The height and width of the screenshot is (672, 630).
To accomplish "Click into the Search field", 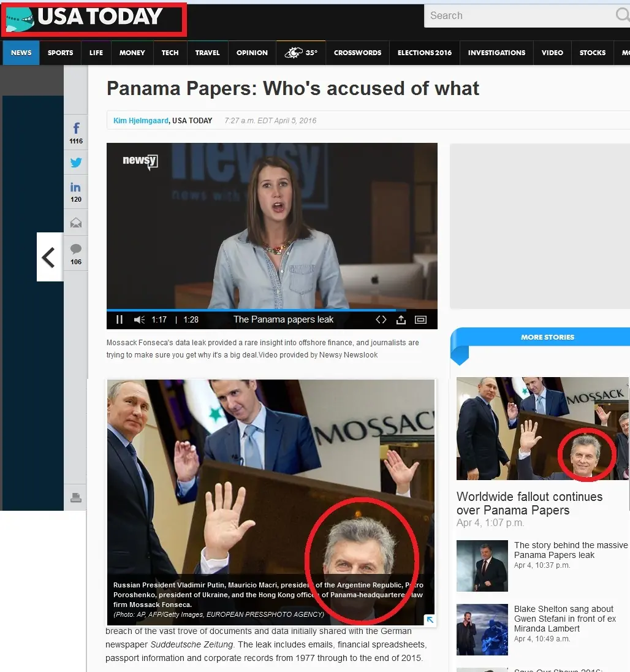I will point(520,16).
